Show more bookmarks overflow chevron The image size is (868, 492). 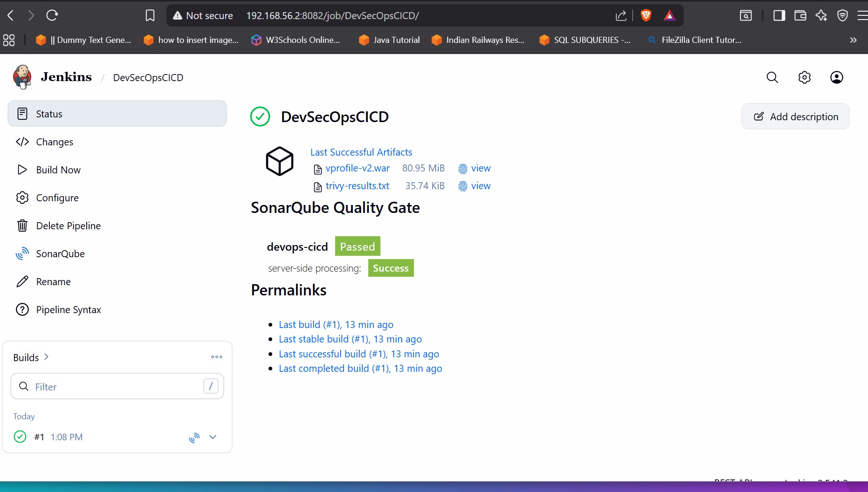(854, 40)
